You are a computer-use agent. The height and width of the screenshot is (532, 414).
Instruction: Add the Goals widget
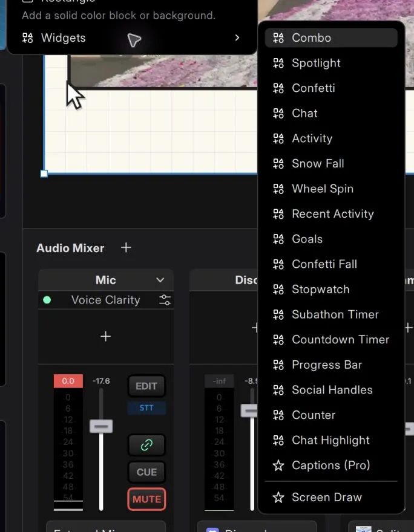[x=331, y=239]
